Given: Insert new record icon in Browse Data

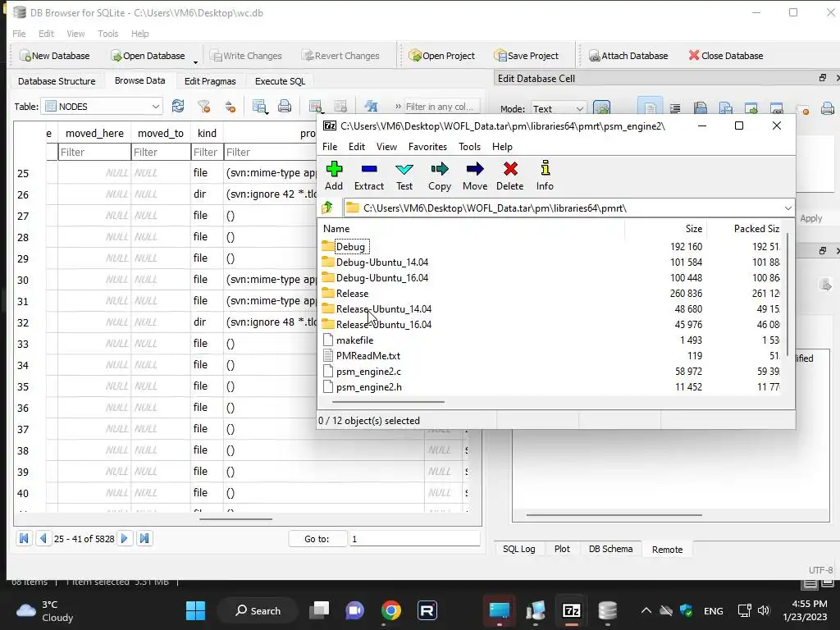Looking at the screenshot, I should coord(316,106).
